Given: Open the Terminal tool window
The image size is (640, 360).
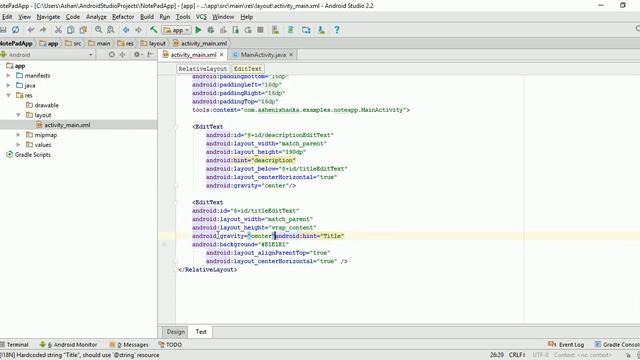Looking at the screenshot, I should tap(15, 344).
